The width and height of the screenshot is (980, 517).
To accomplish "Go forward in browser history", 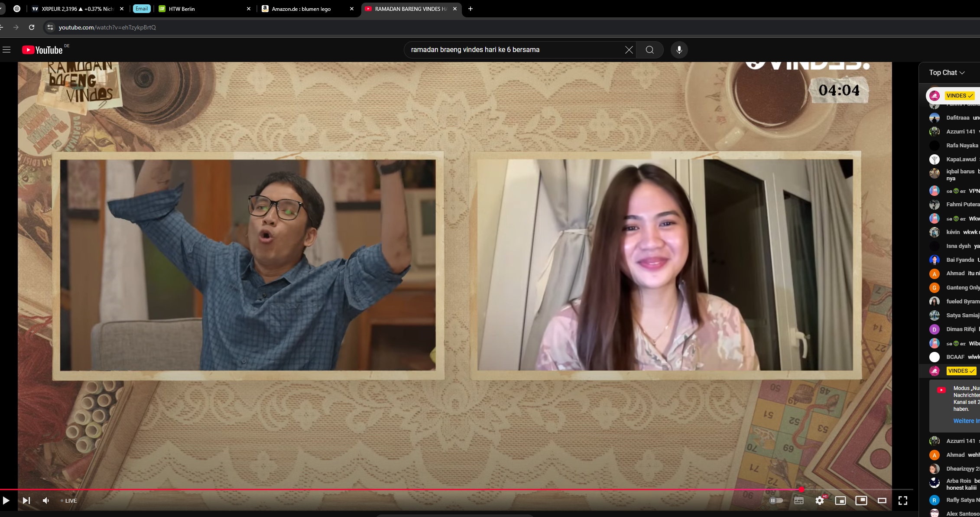I will point(16,27).
